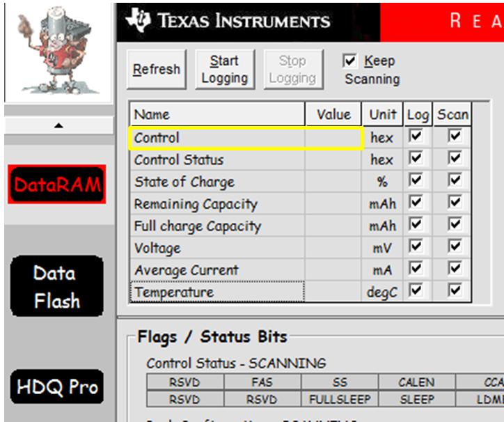Click Control Status - SCANNING label
The height and width of the screenshot is (422, 504).
pyautogui.click(x=236, y=364)
